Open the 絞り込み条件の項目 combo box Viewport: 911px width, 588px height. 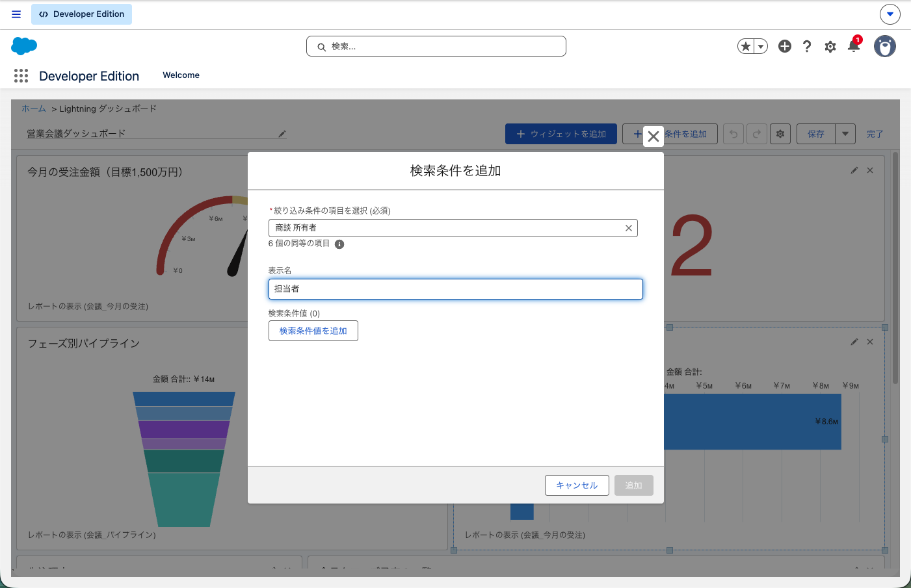click(453, 228)
